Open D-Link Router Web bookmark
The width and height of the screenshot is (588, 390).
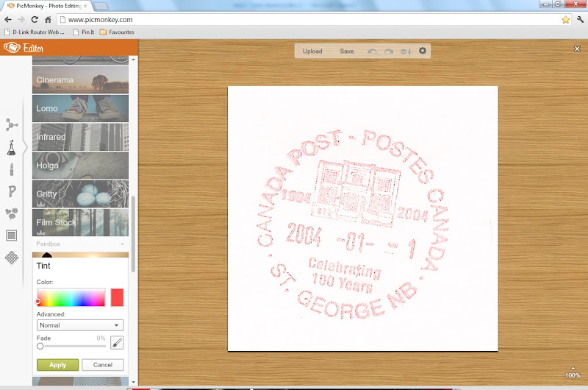pos(35,32)
